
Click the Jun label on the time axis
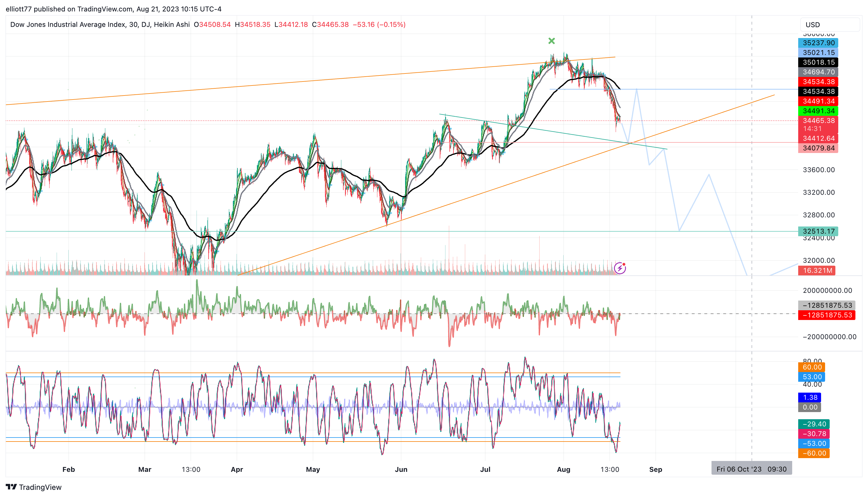[401, 469]
